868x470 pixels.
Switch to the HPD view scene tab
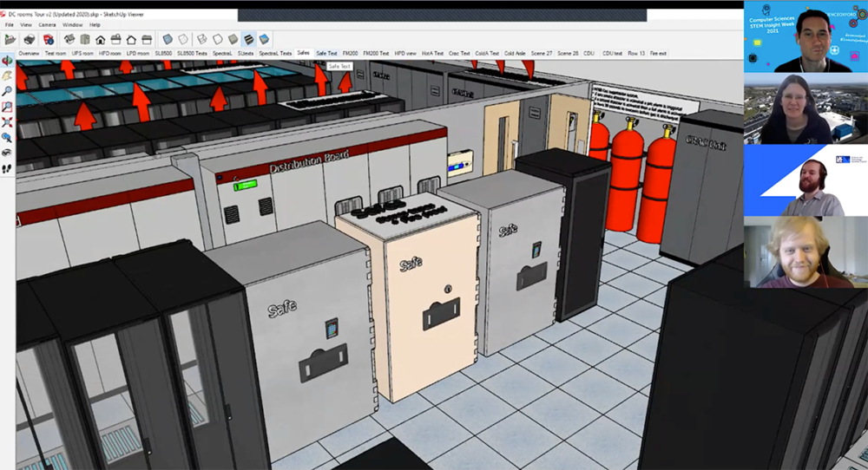click(x=405, y=54)
